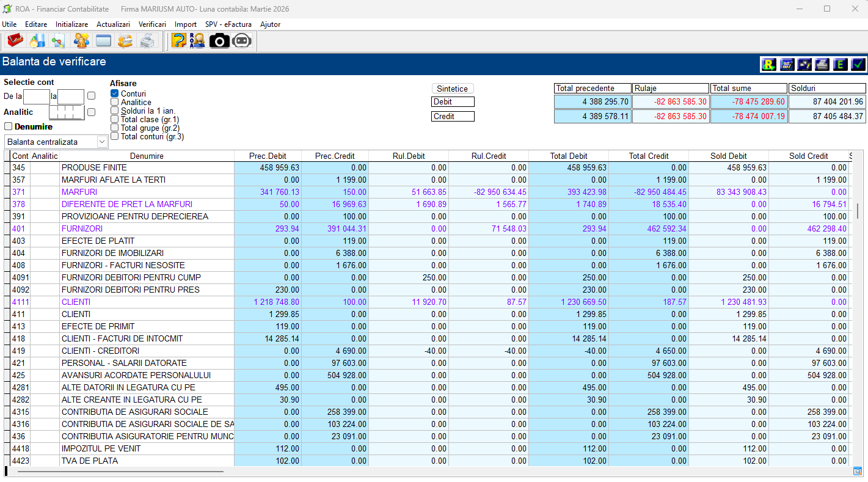The width and height of the screenshot is (868, 482).
Task: Click the red toolbox icon in toolbar
Action: pos(15,41)
